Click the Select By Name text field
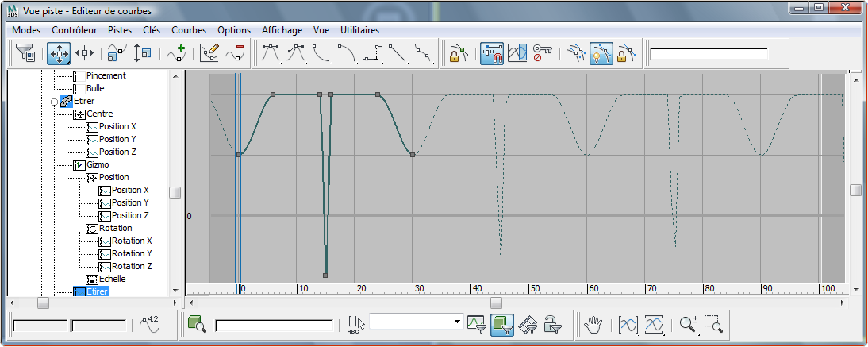 [275, 326]
